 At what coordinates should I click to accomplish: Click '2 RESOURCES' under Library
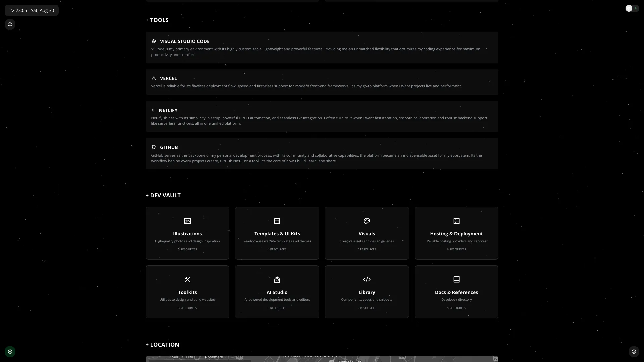tap(367, 308)
